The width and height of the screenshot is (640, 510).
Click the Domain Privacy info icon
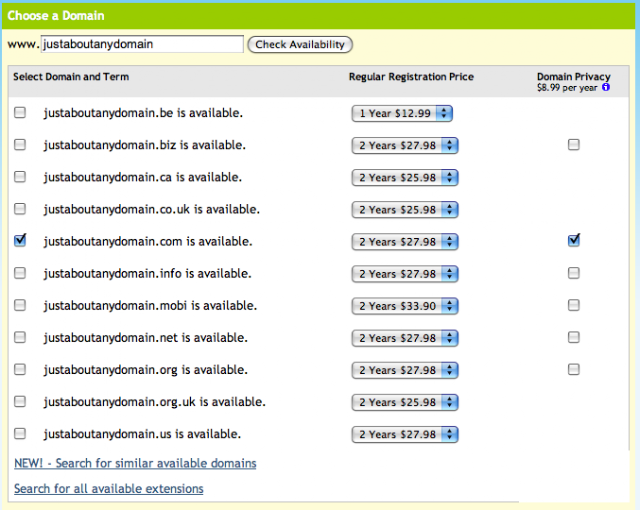(606, 87)
